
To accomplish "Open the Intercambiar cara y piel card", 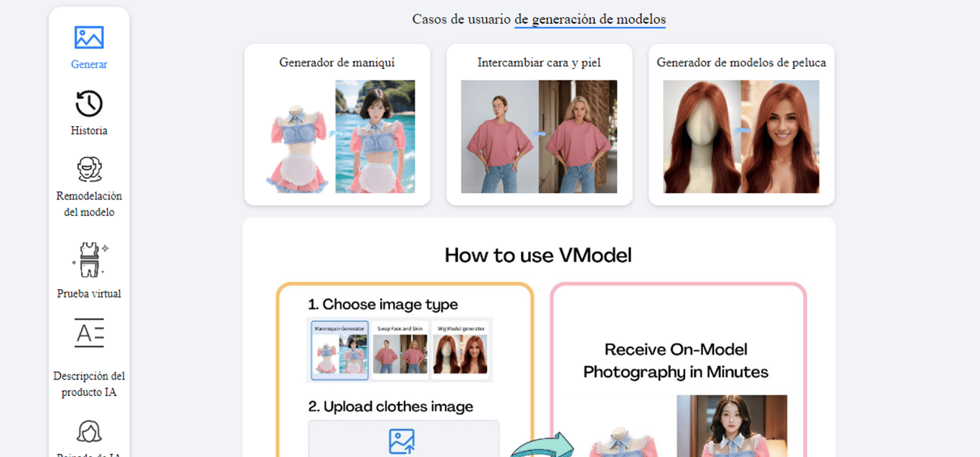I will click(x=540, y=125).
